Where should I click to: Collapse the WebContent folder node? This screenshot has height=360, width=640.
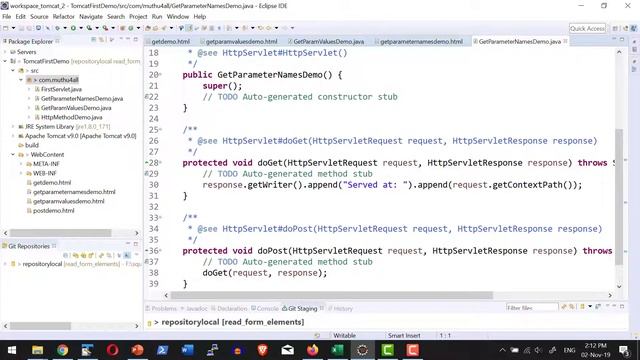[x=13, y=155]
